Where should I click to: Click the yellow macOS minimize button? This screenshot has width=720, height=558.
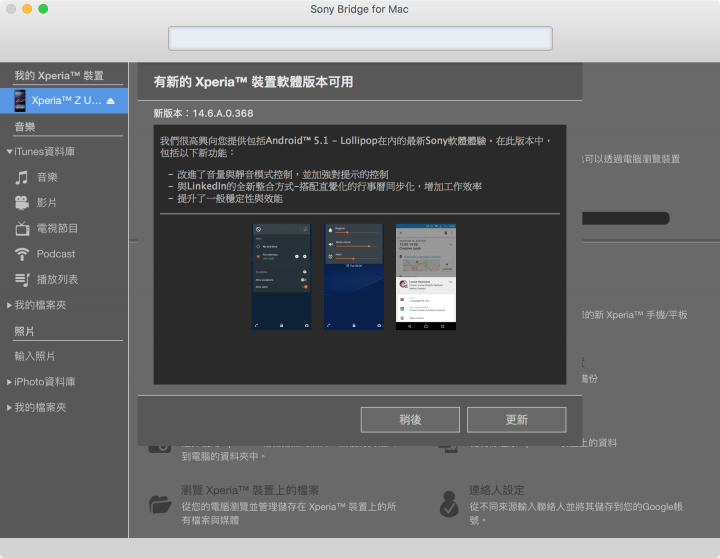[x=27, y=9]
